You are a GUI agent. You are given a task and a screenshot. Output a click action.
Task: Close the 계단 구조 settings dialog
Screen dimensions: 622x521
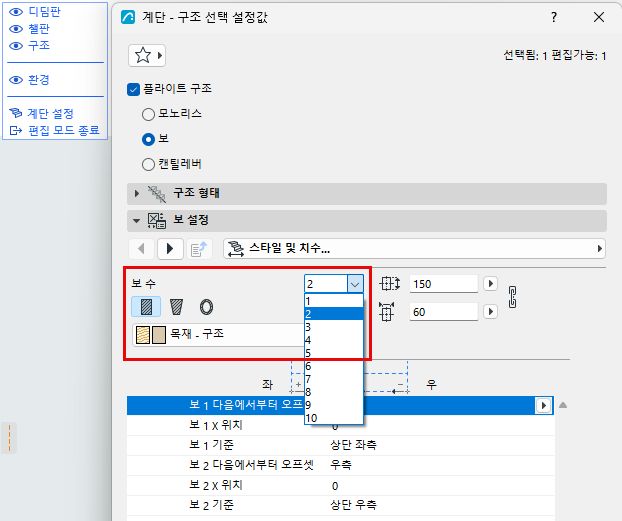click(599, 17)
